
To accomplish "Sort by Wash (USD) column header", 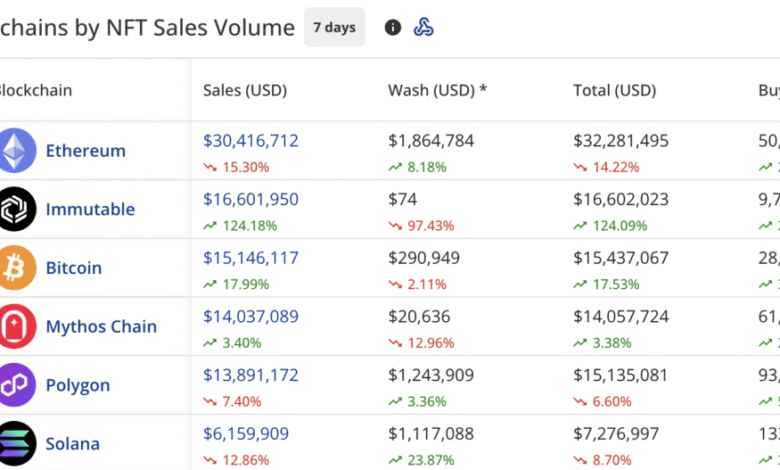I will tap(437, 90).
